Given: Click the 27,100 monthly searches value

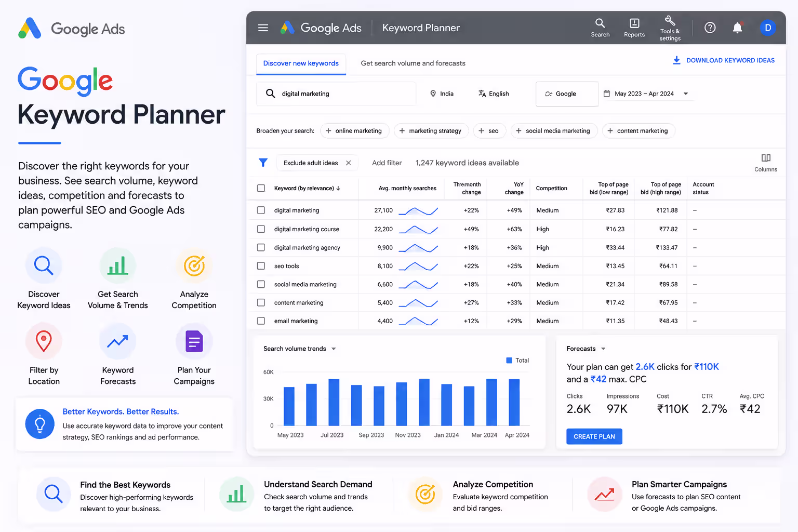Looking at the screenshot, I should tap(383, 210).
